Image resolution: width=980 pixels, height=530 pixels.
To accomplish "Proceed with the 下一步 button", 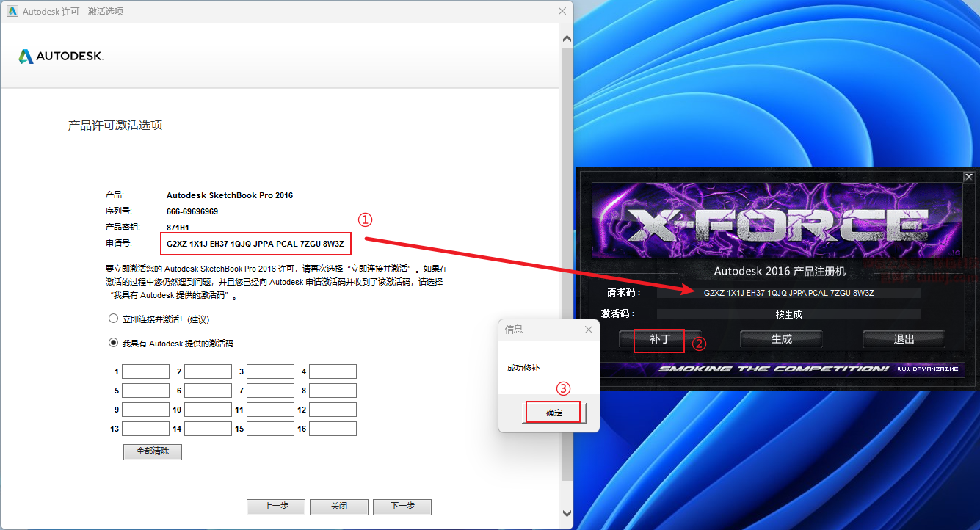I will tap(402, 507).
